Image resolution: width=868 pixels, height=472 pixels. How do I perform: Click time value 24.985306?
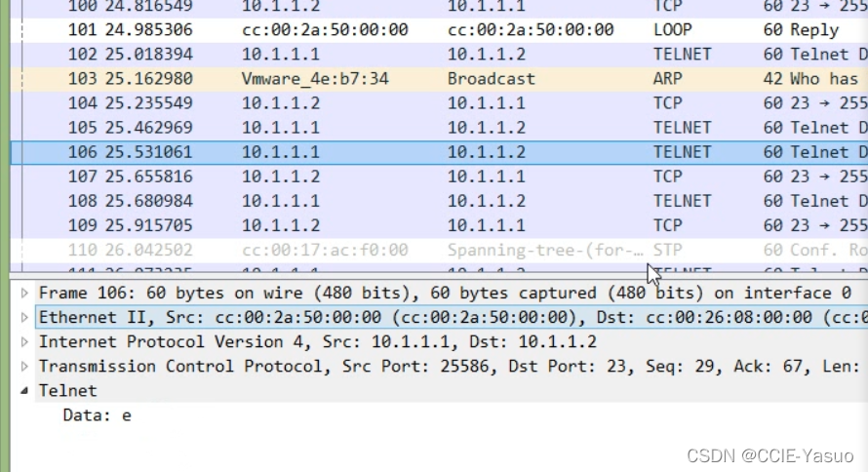point(149,30)
